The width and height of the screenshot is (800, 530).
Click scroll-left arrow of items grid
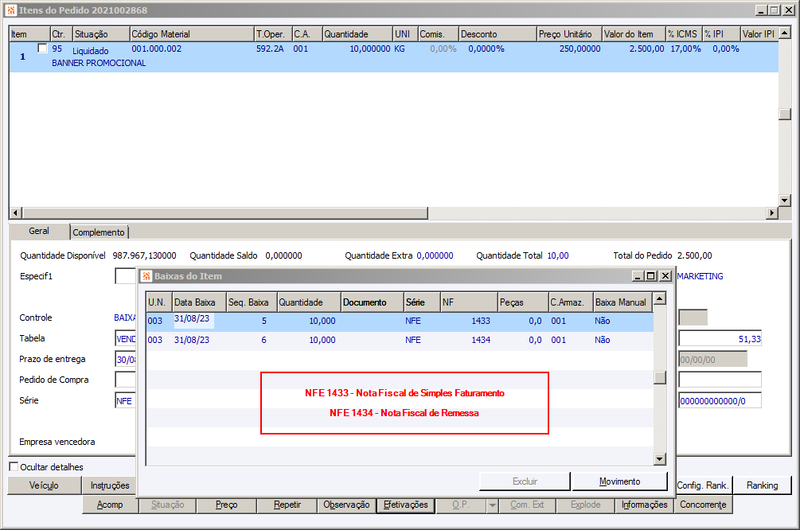point(16,212)
